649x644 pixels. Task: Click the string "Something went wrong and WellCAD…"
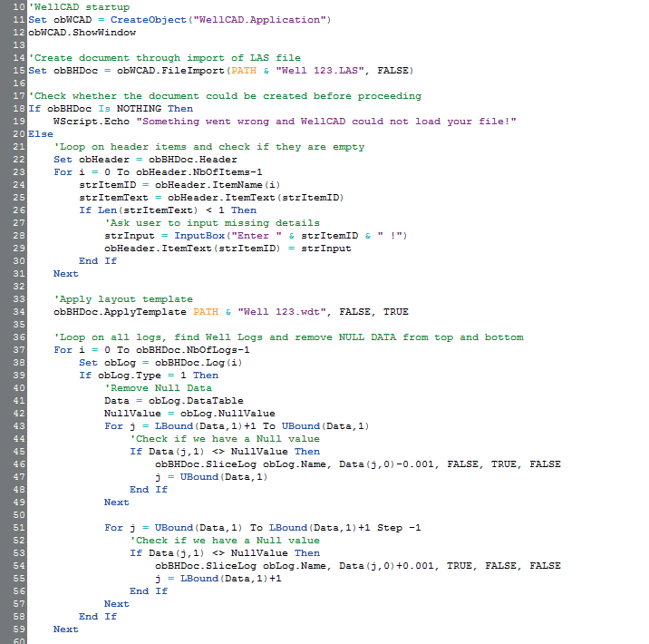[326, 122]
